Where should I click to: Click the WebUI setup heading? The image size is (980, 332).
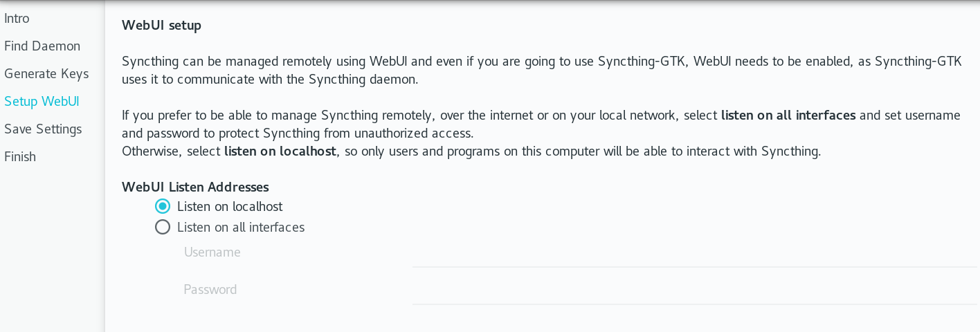(x=161, y=26)
